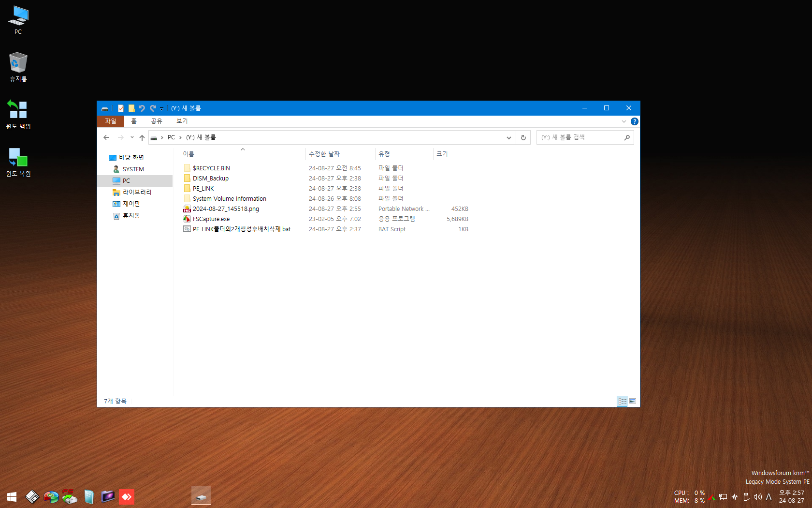The height and width of the screenshot is (508, 812).
Task: Click the chevron after the address bar drive icon
Action: point(162,138)
